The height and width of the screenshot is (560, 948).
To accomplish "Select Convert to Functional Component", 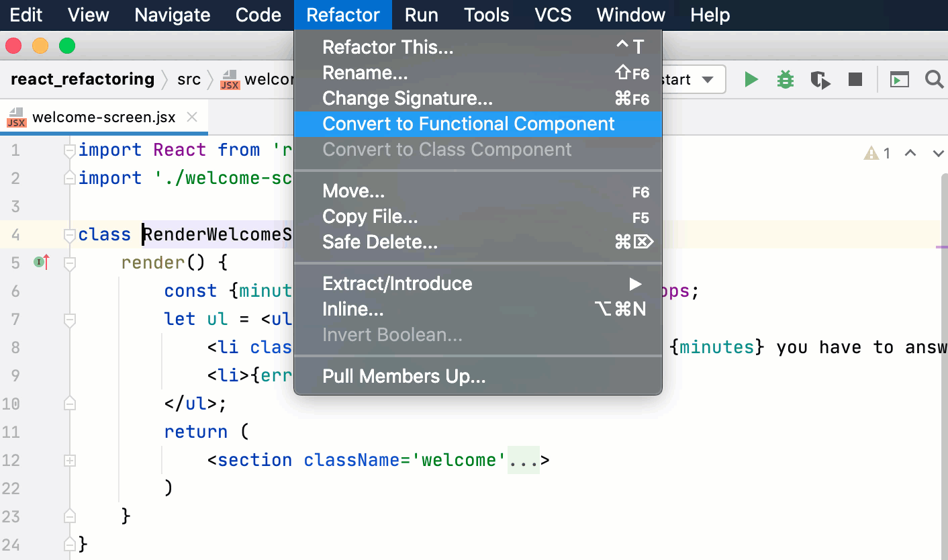I will pyautogui.click(x=469, y=124).
